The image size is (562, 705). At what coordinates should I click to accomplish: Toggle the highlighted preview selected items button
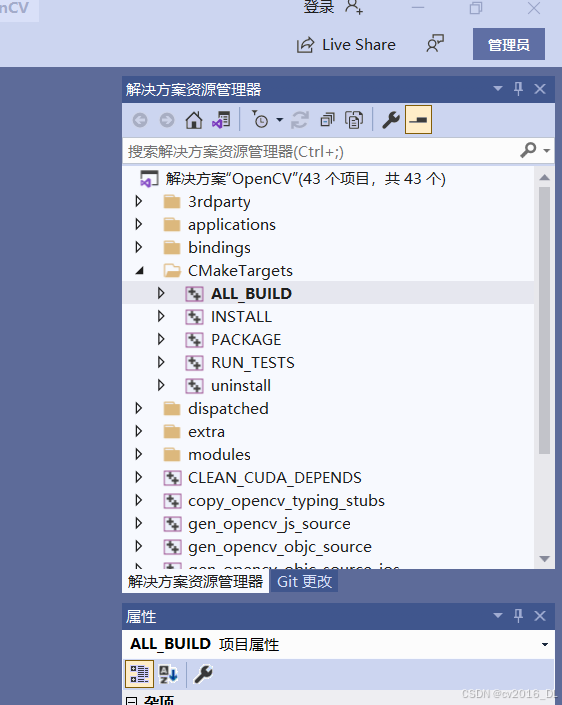coord(418,120)
